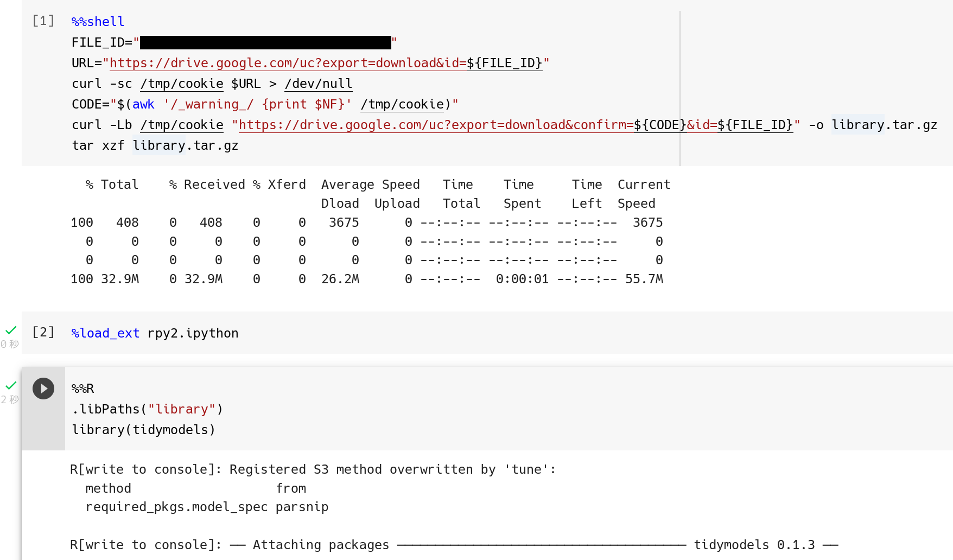Click the awk keyword in the CODE line
Screen dimensions: 953x560
coord(143,104)
